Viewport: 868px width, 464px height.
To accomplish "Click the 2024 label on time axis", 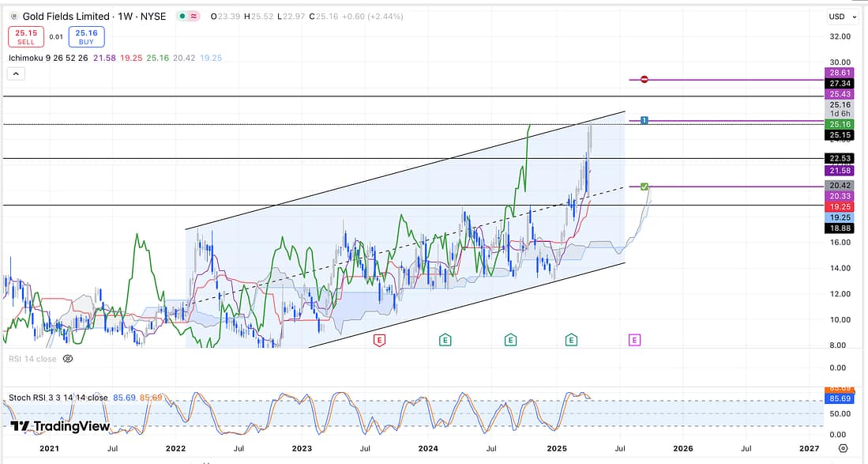I will tap(428, 448).
